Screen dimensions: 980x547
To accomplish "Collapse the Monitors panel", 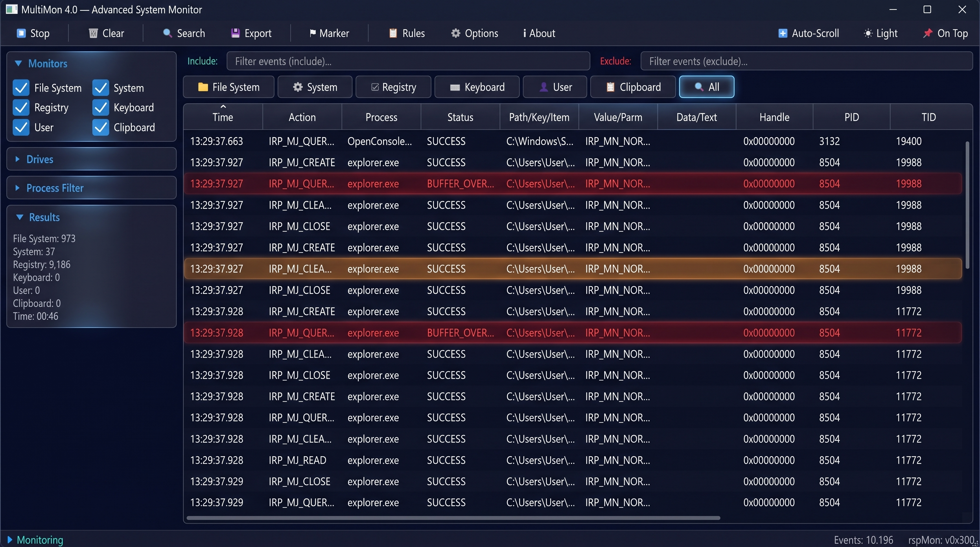I will click(18, 63).
